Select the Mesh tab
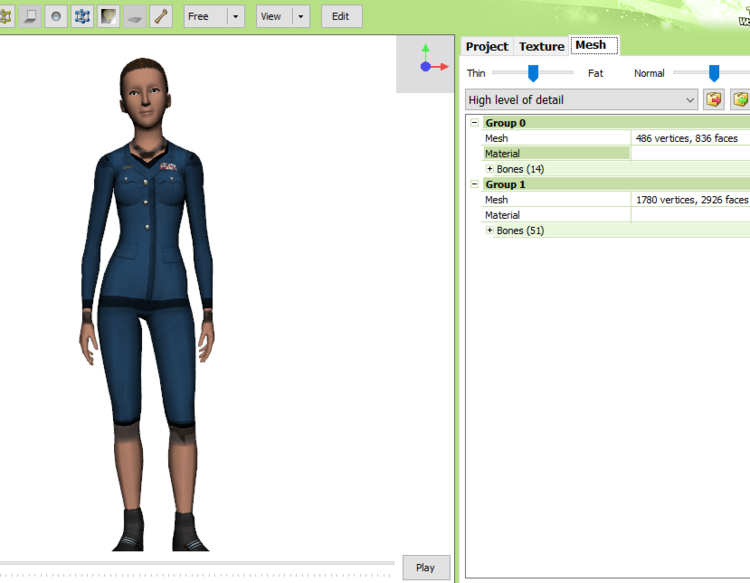This screenshot has width=750, height=583. [594, 45]
